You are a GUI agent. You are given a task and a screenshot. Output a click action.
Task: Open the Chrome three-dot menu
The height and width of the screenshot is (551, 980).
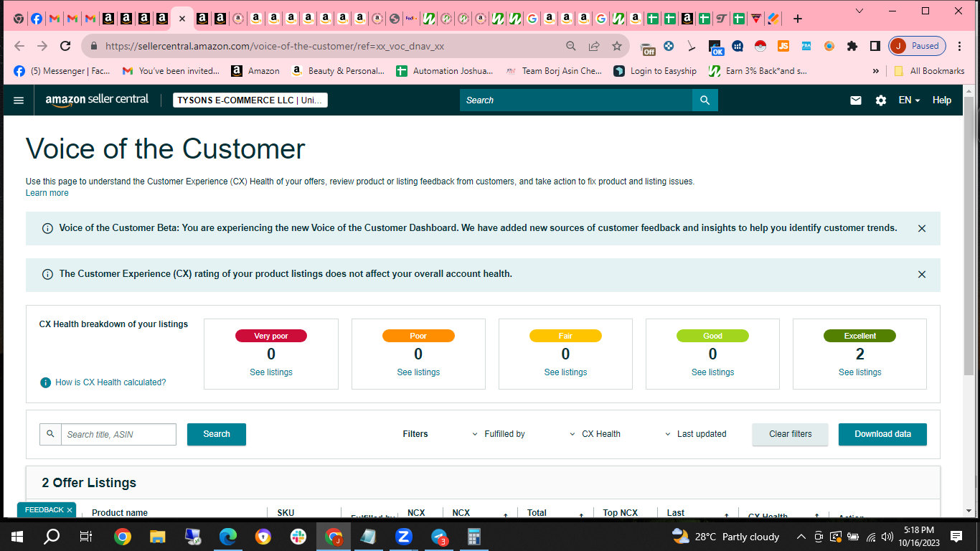[960, 46]
